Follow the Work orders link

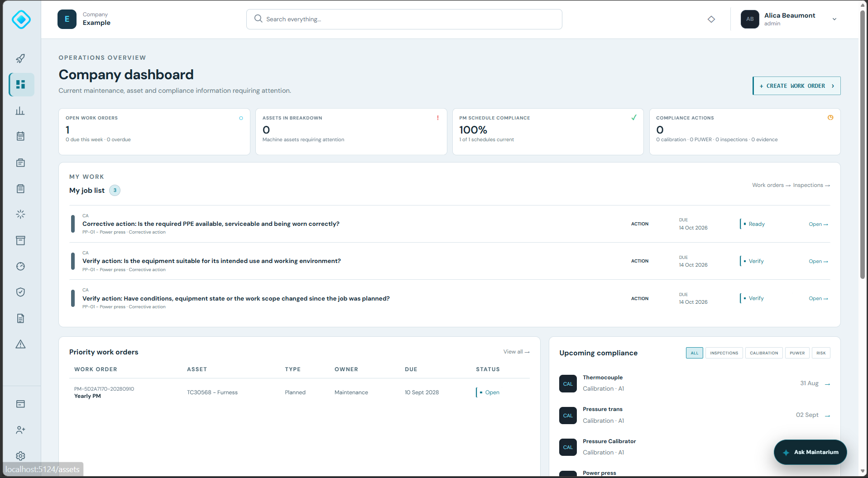click(x=771, y=185)
